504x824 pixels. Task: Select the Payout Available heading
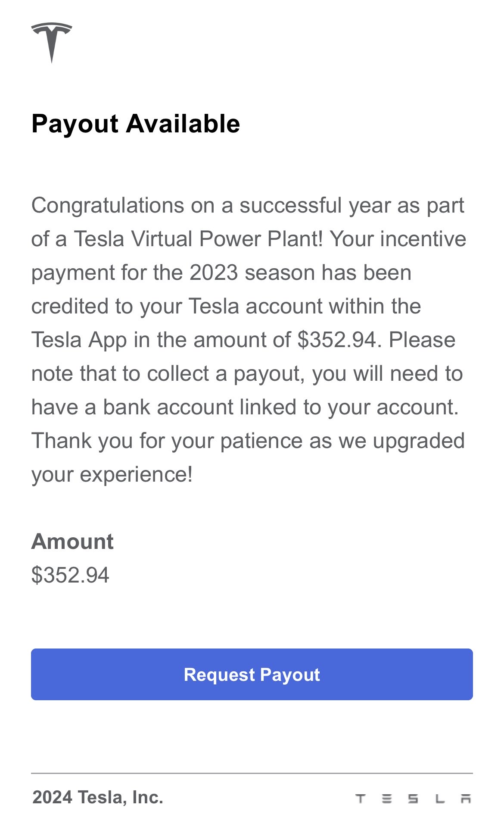(x=136, y=124)
